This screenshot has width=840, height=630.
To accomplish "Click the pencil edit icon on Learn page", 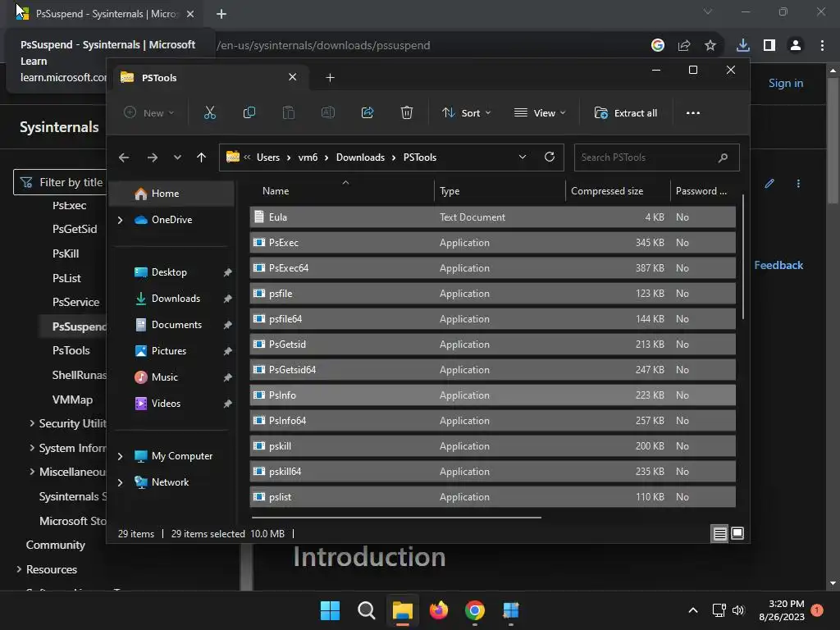I will click(x=769, y=184).
